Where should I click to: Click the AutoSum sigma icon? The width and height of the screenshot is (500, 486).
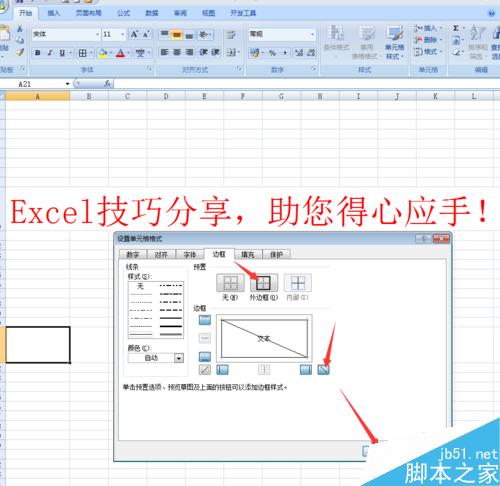[456, 28]
